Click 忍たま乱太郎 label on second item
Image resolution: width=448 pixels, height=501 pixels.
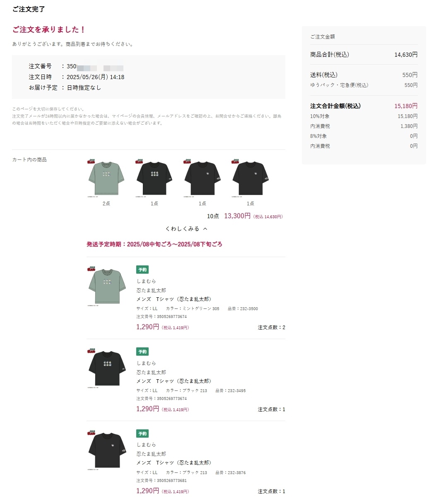pyautogui.click(x=151, y=372)
